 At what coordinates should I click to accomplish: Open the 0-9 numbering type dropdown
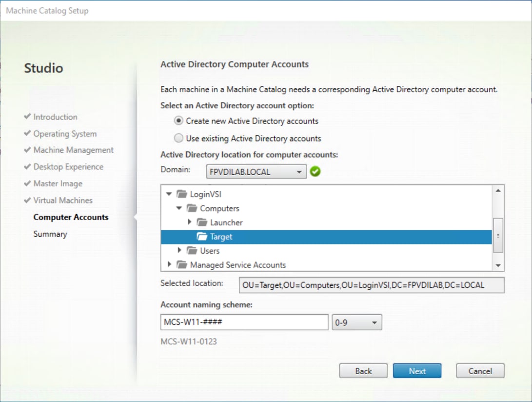tap(356, 322)
